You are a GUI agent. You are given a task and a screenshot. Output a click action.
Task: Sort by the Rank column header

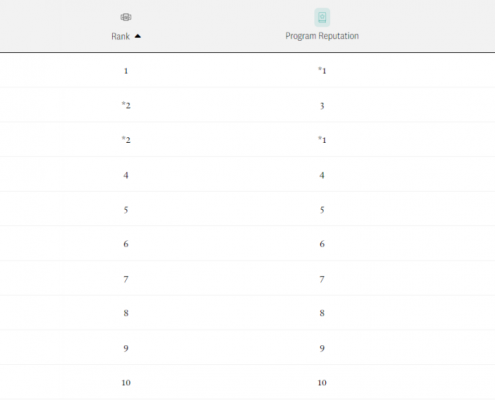[121, 36]
